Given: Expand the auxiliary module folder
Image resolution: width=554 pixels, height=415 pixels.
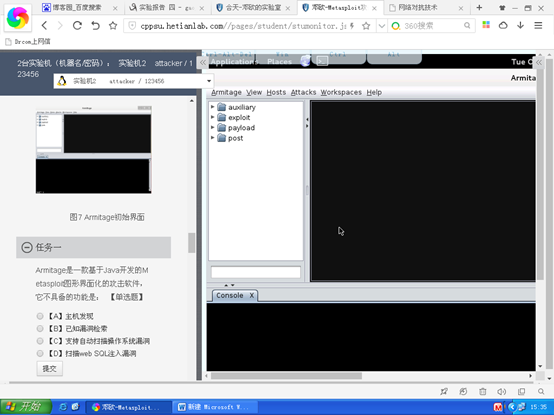Looking at the screenshot, I should coord(212,107).
